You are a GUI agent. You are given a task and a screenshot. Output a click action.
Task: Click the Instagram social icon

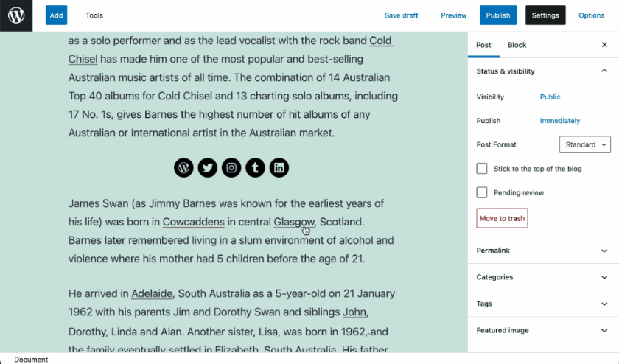pyautogui.click(x=231, y=168)
